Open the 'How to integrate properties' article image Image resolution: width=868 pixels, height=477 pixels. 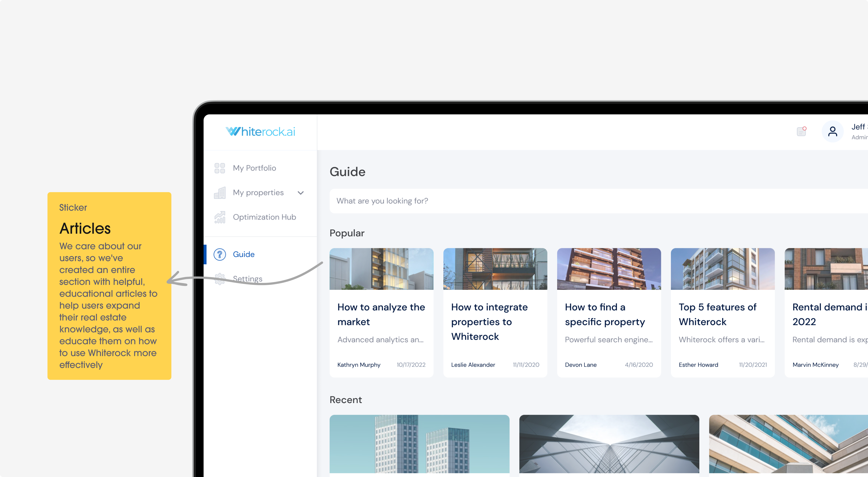point(495,269)
